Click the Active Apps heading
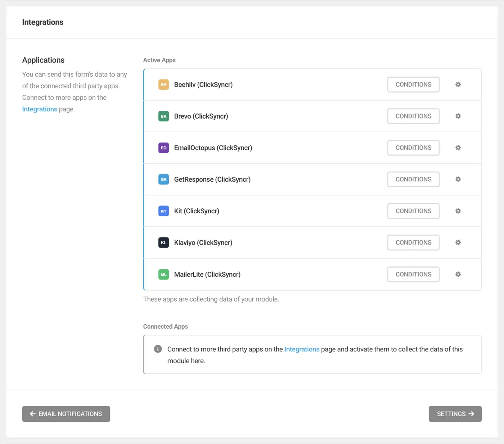 [159, 60]
